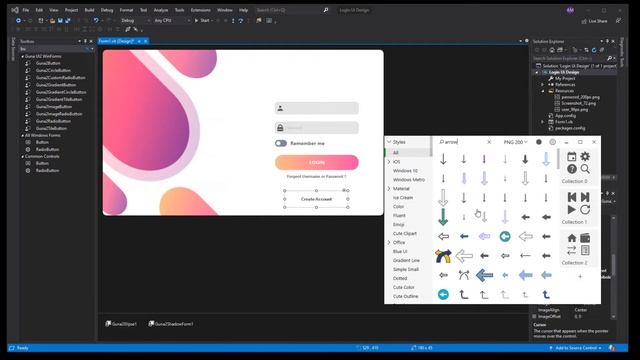
Task: Open the Format menu
Action: coord(126,10)
